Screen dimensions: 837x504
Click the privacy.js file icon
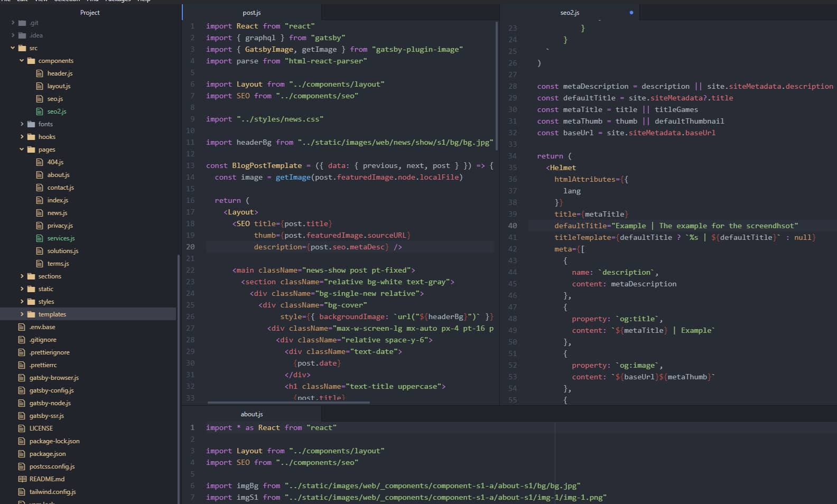point(40,226)
